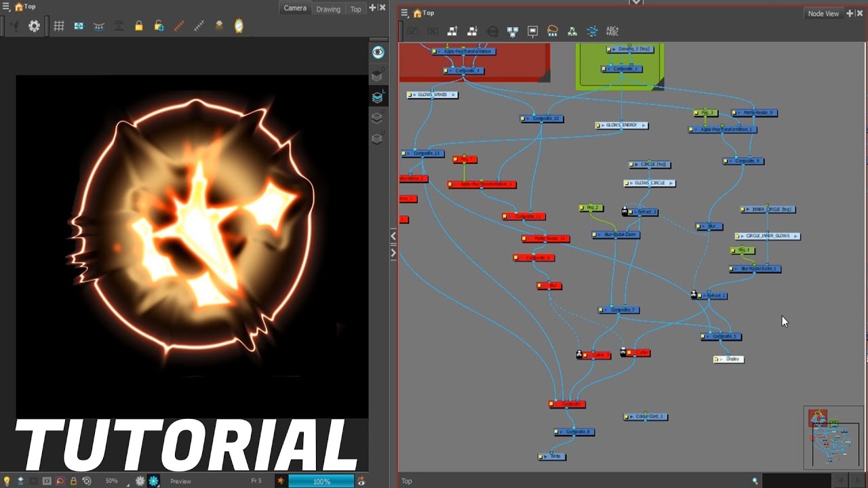Click the Fr 5 frame indicator
The image size is (868, 488).
pos(256,481)
